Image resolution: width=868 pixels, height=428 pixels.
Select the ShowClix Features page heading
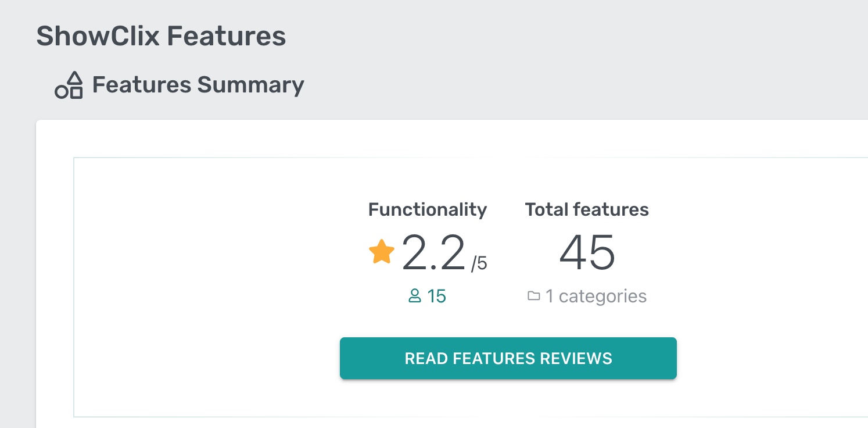(x=161, y=36)
